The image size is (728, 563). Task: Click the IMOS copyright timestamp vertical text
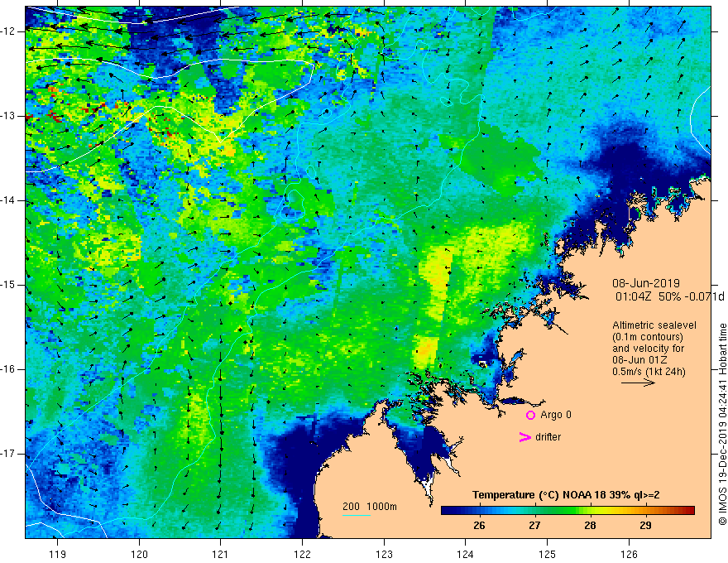tap(722, 425)
